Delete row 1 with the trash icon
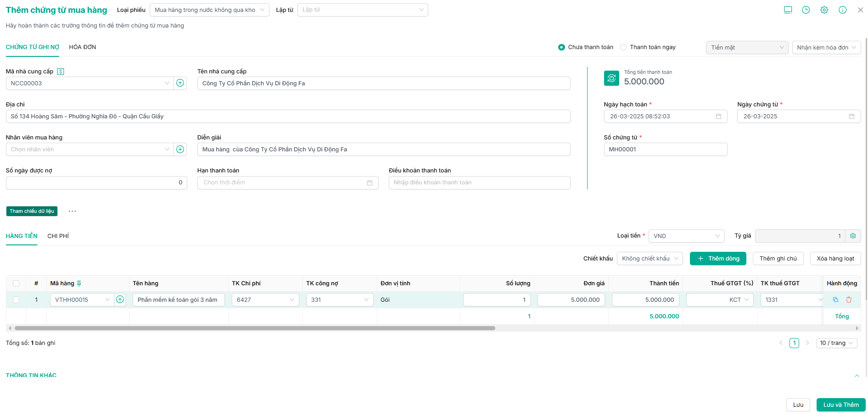This screenshot has width=868, height=416. [849, 300]
